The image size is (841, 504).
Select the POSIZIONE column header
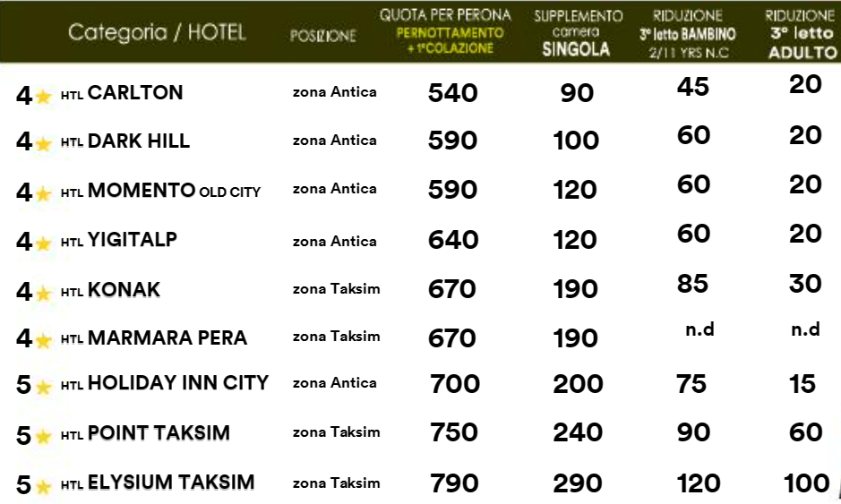(x=323, y=36)
